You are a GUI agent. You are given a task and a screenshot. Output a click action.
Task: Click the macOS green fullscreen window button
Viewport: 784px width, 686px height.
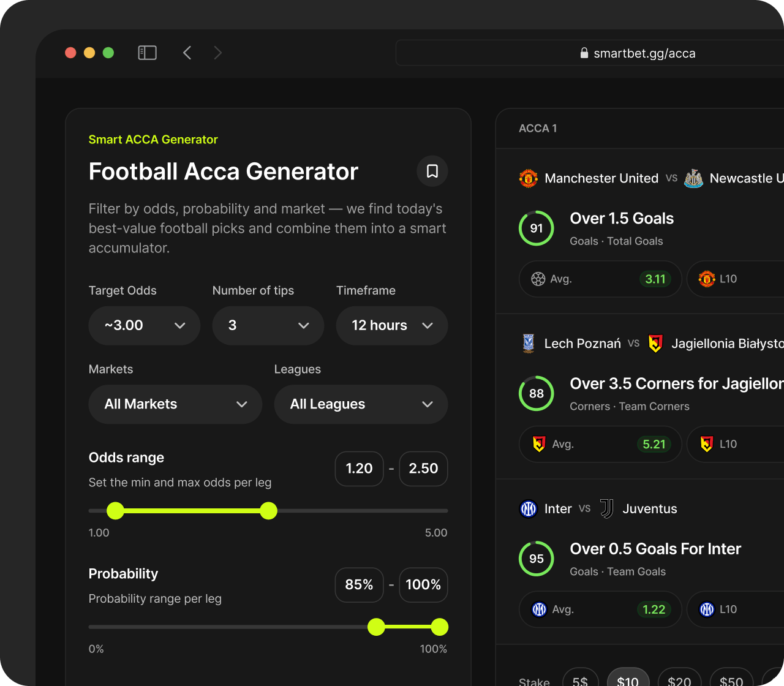108,53
